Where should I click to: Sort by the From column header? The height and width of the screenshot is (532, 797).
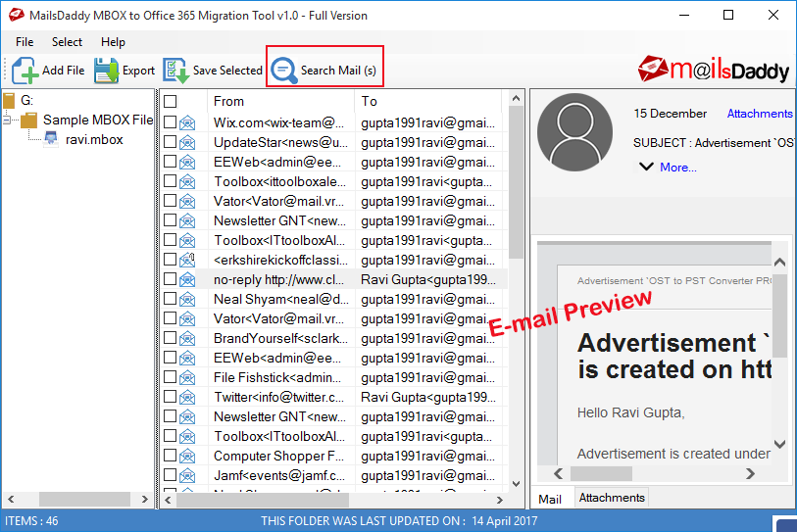(x=280, y=102)
